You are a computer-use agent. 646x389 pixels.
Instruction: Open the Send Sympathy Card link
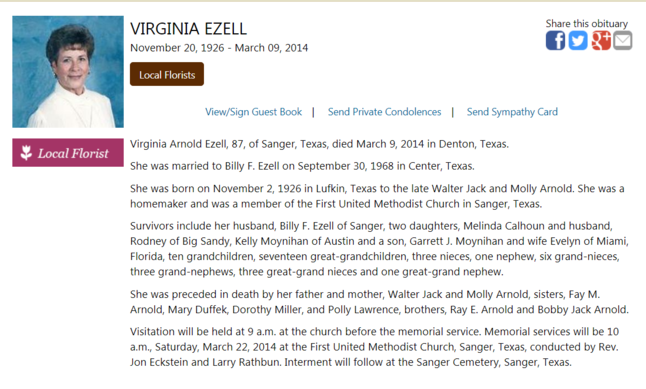pyautogui.click(x=512, y=112)
